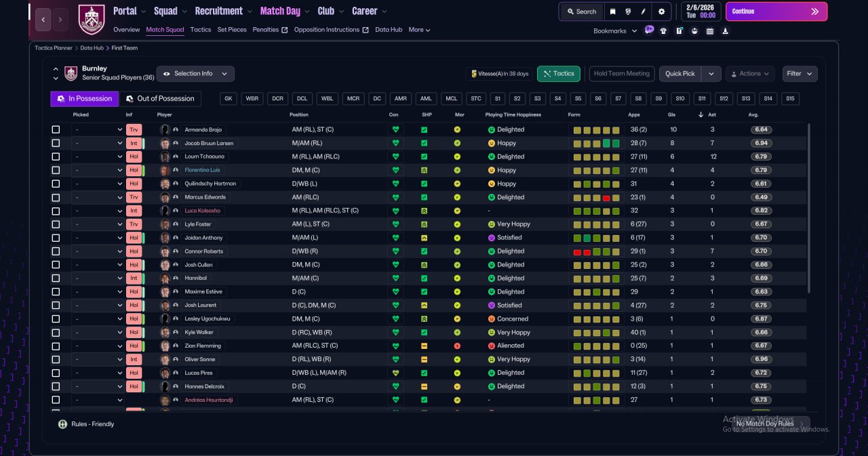868x456 pixels.
Task: Tick the checkbox for Kyle Walker
Action: coord(56,333)
